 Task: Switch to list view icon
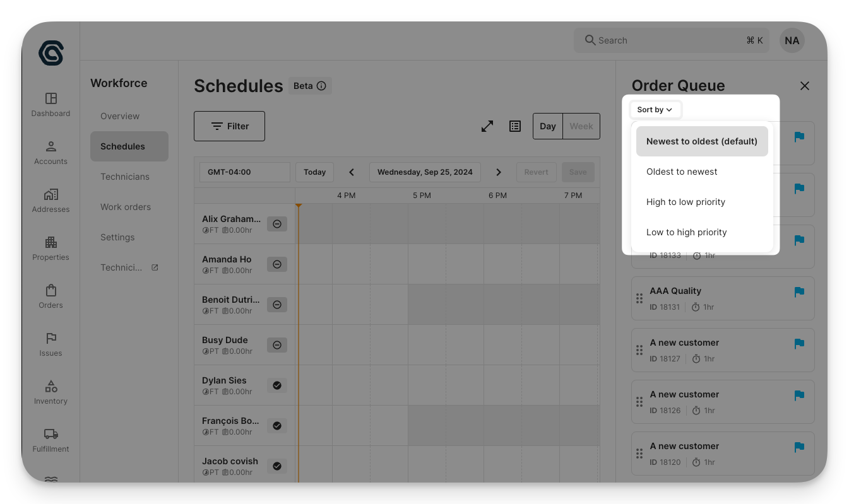[x=515, y=126]
